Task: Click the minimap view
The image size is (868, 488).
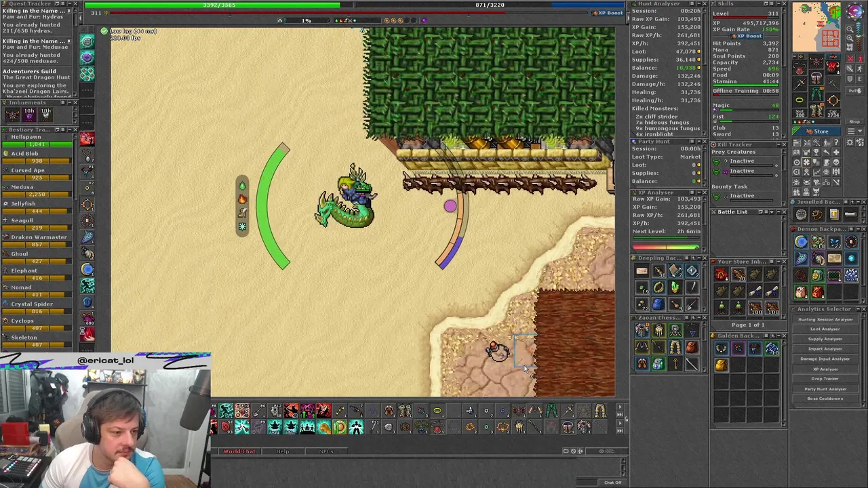Action: point(816,27)
